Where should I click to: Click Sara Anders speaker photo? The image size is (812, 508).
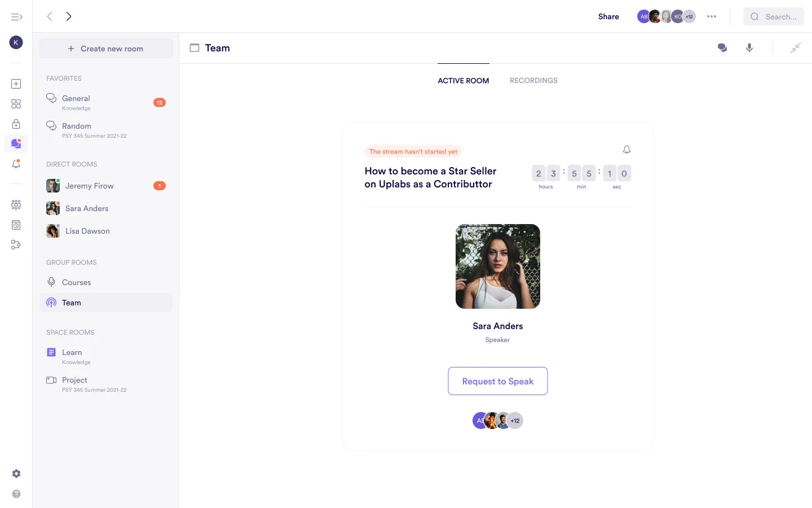pyautogui.click(x=497, y=266)
